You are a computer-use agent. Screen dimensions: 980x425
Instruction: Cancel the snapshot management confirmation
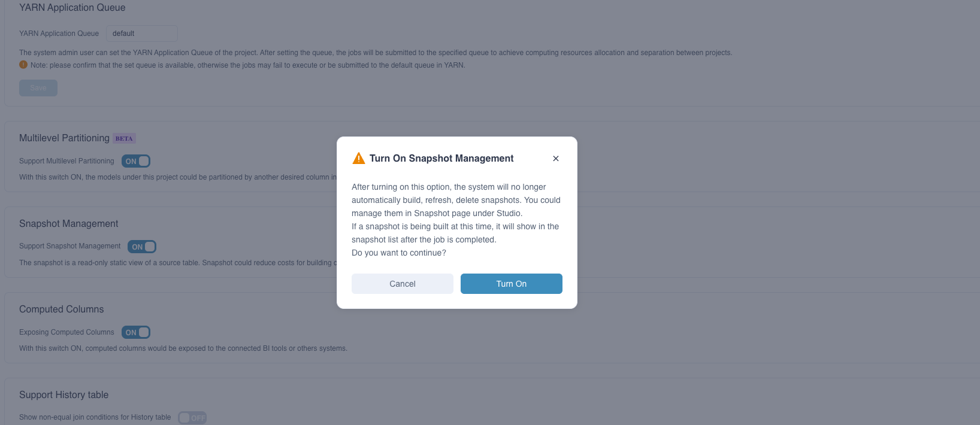(x=403, y=284)
